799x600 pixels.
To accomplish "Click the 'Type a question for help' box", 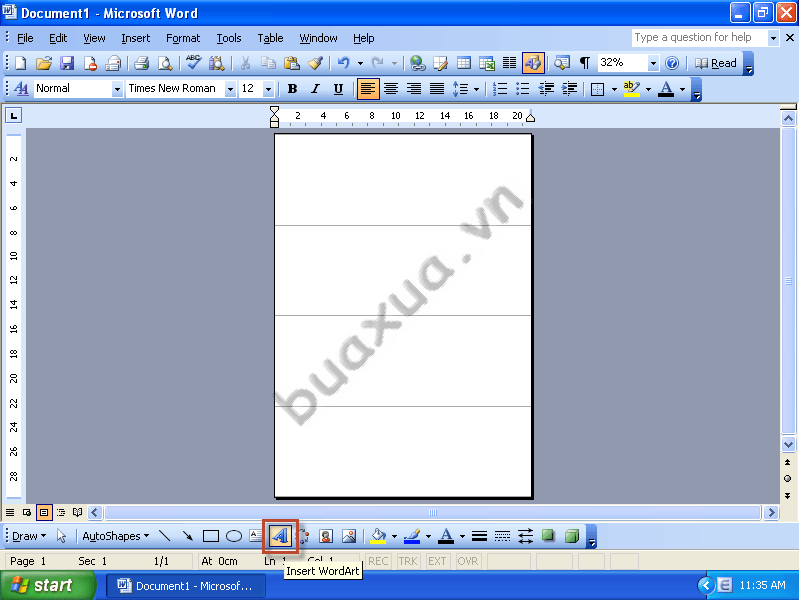I will (x=699, y=37).
